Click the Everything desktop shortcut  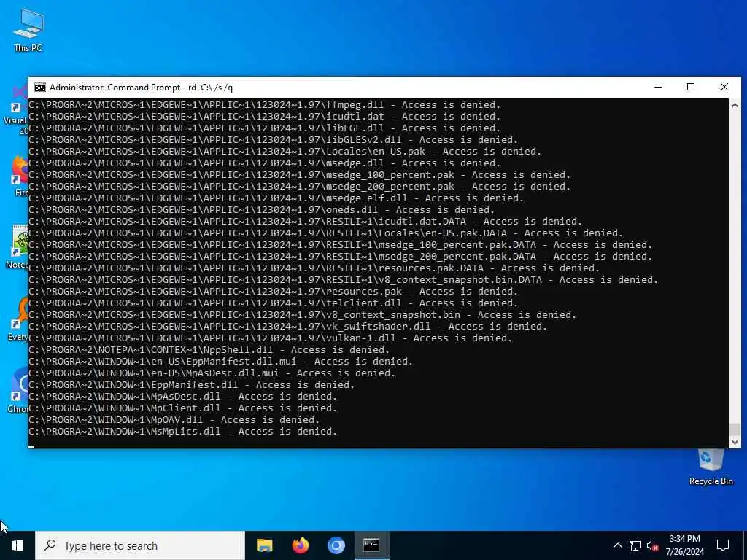click(18, 319)
